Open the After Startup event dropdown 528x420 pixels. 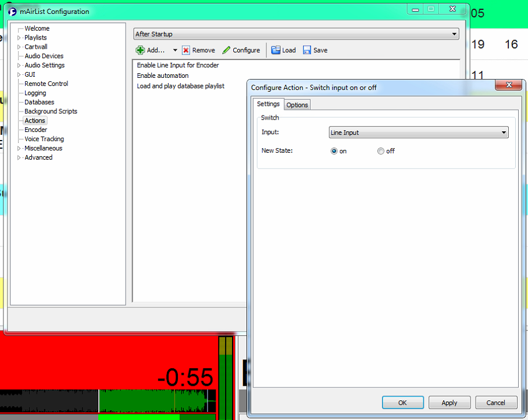tap(296, 34)
